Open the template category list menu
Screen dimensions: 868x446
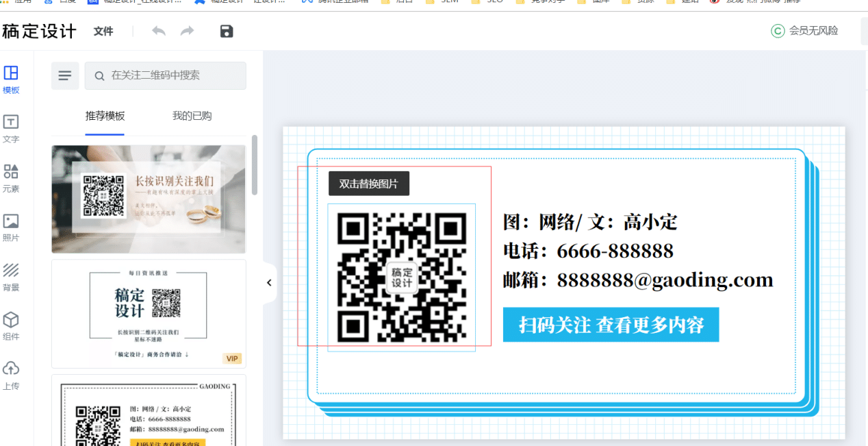(x=65, y=75)
